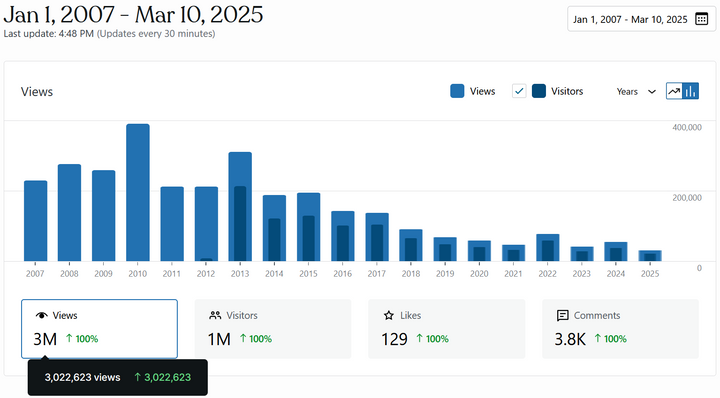Click the Views legend color swatch
Screen dimensions: 720x398
click(x=457, y=91)
